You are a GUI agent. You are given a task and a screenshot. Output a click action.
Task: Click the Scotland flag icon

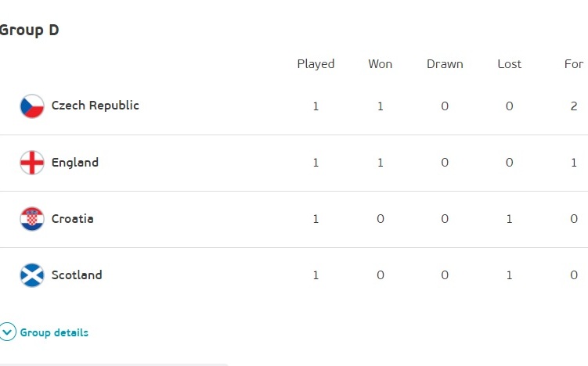tap(32, 275)
